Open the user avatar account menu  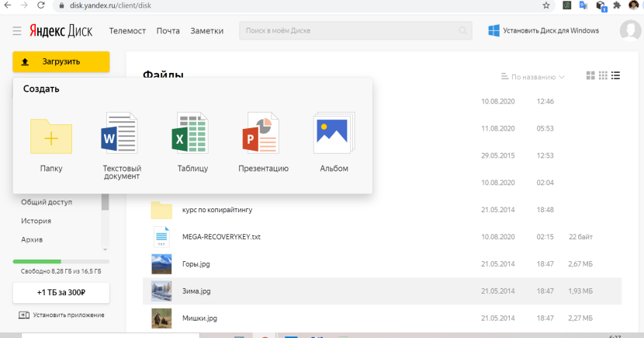(x=630, y=31)
